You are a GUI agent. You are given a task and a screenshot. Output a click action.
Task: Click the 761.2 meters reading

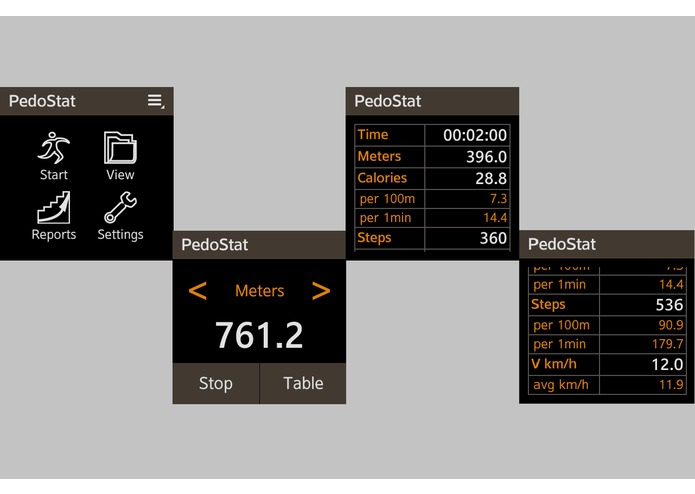coord(259,335)
